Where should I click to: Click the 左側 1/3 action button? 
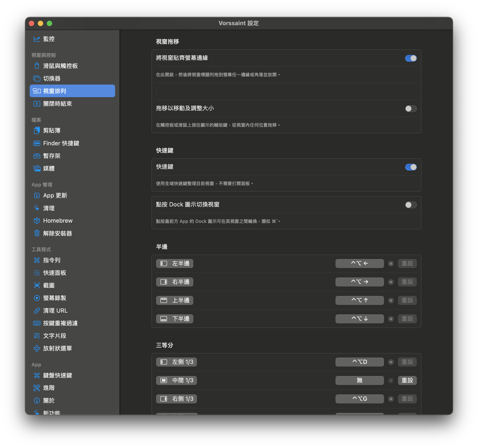click(x=176, y=362)
